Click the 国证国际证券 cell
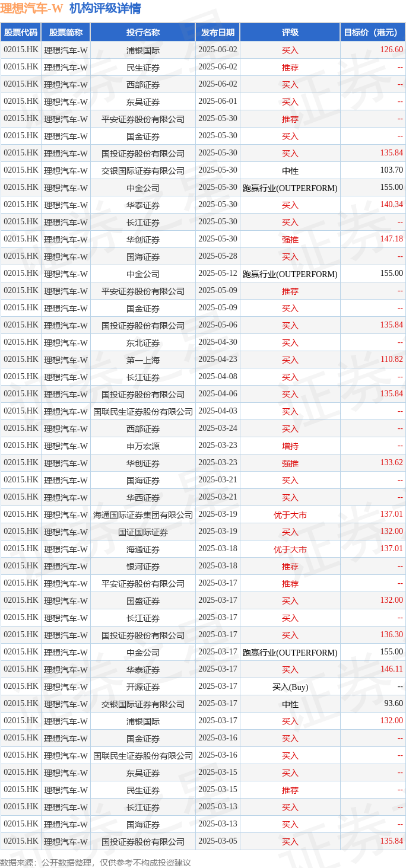Image resolution: width=406 pixels, height=868 pixels. [143, 532]
